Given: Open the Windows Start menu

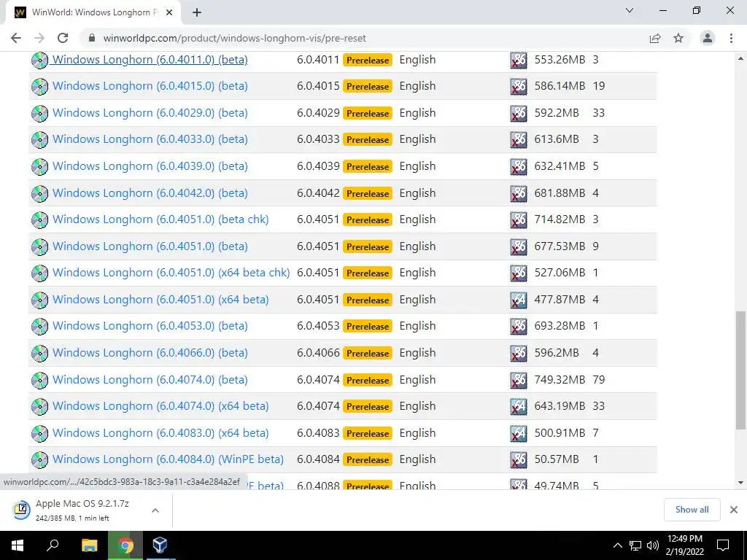Looking at the screenshot, I should pos(18,545).
